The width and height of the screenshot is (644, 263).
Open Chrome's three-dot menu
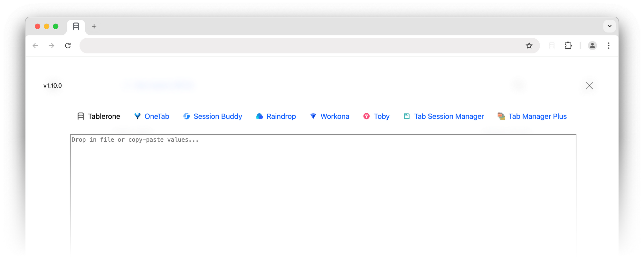(609, 46)
